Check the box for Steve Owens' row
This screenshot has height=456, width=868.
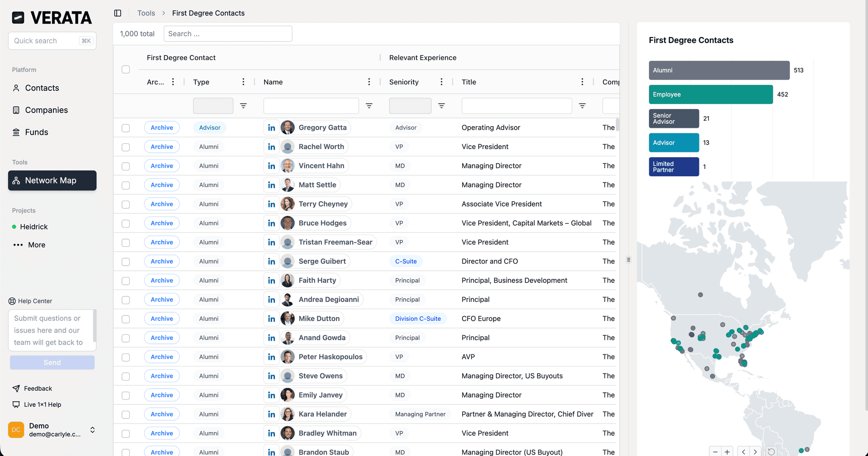click(x=126, y=376)
